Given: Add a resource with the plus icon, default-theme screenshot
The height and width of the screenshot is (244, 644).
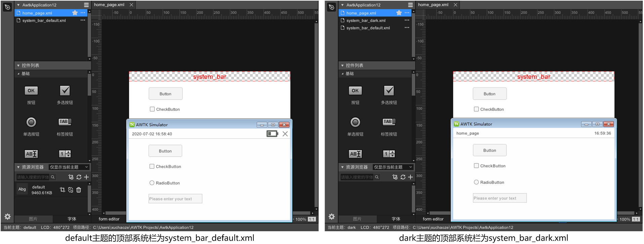Looking at the screenshot, I should coord(86,177).
